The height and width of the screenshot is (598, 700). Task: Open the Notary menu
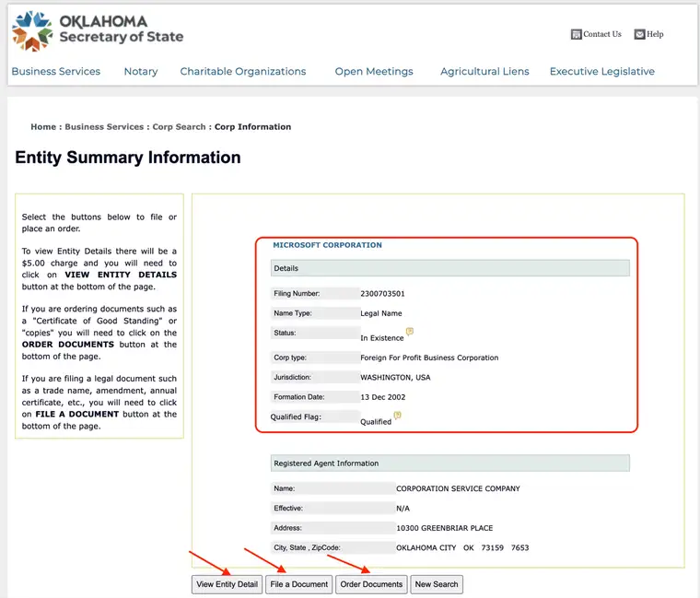141,72
